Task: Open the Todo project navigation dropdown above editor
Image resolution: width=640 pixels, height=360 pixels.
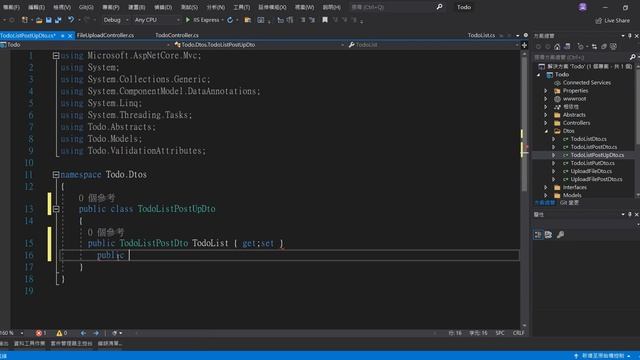Action: (85, 45)
